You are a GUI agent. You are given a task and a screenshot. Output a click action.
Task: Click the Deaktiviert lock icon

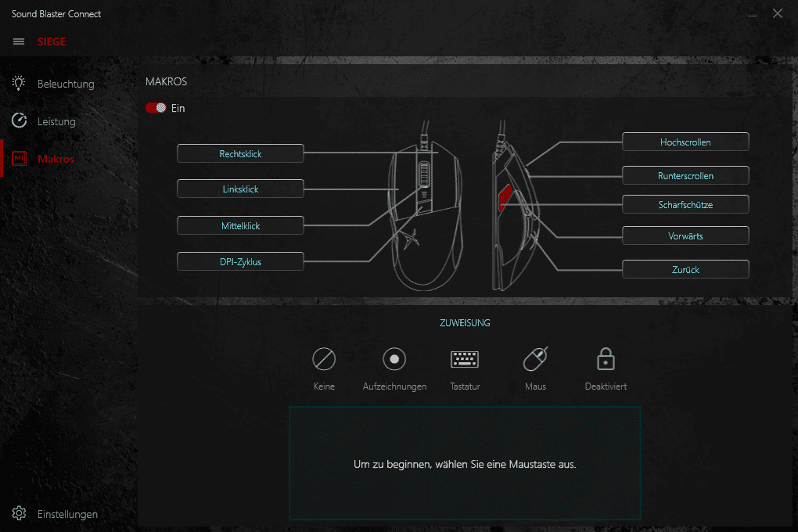[x=606, y=359]
